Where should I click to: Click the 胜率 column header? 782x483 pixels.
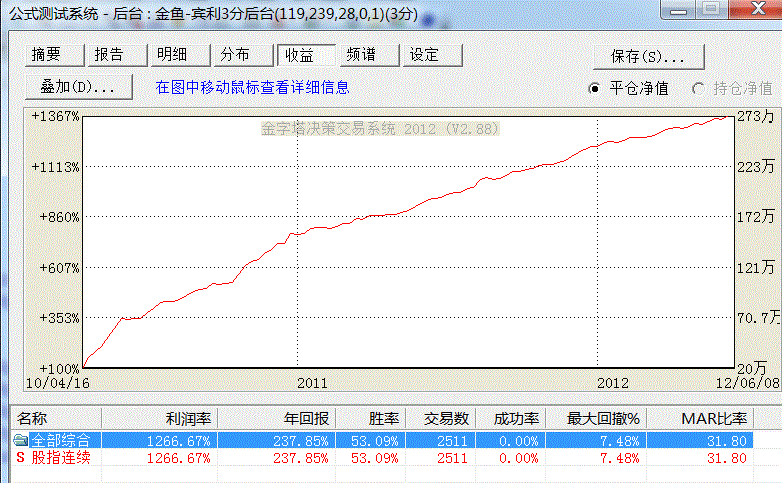pyautogui.click(x=371, y=418)
